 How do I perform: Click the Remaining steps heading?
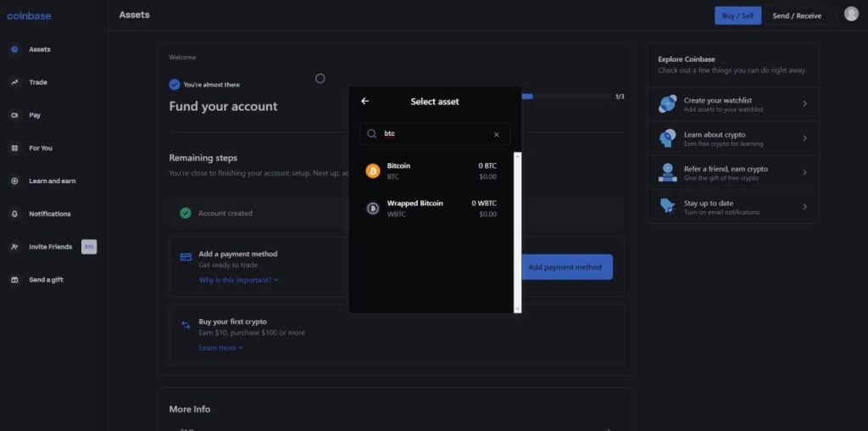[x=203, y=158]
